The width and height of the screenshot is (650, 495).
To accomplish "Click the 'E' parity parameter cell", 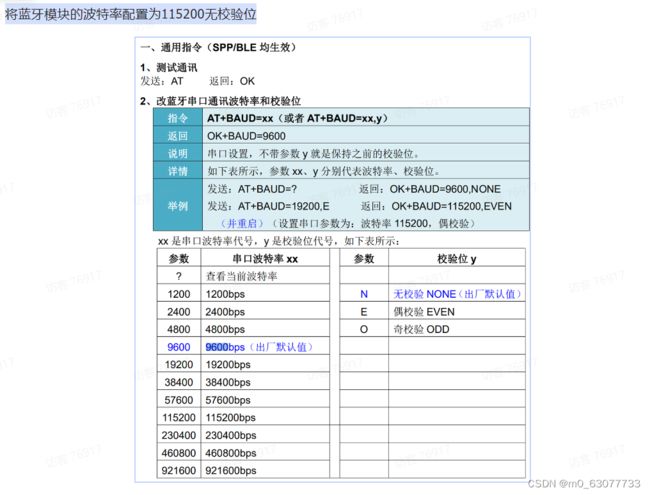I will pos(364,311).
